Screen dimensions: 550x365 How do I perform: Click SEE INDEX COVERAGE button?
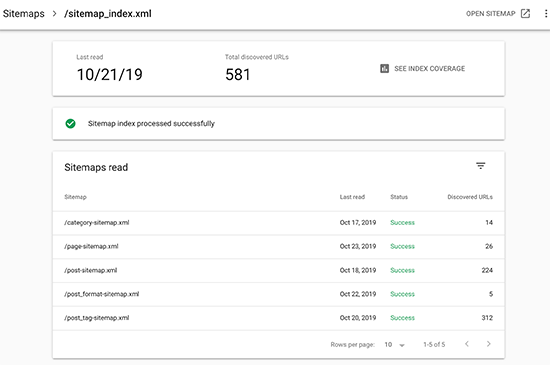pos(423,68)
